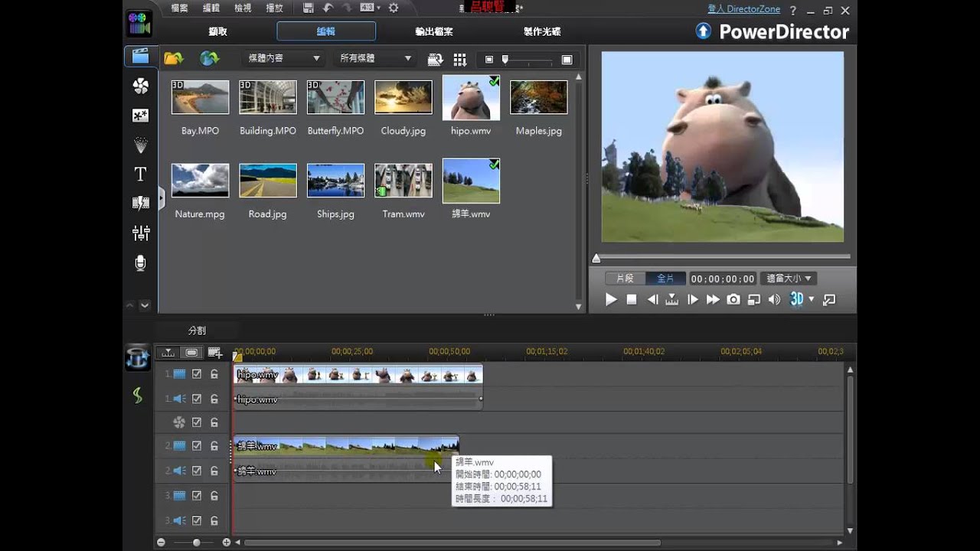Image resolution: width=980 pixels, height=551 pixels.
Task: Open the Audio Mixing Room icon
Action: click(x=140, y=233)
